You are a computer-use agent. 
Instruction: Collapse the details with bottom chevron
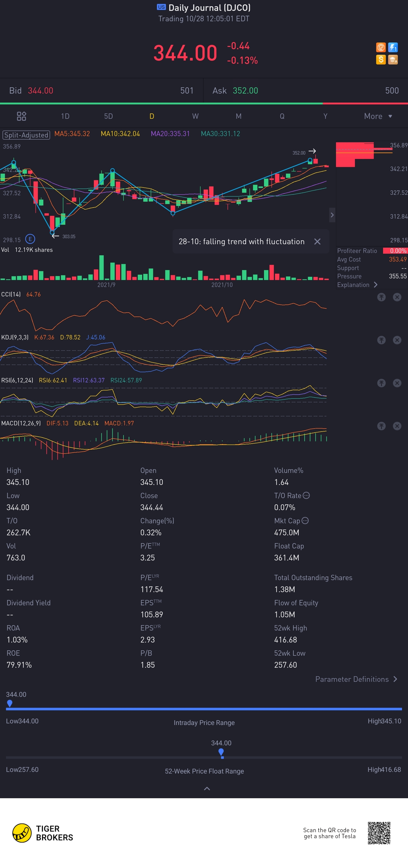tap(207, 789)
